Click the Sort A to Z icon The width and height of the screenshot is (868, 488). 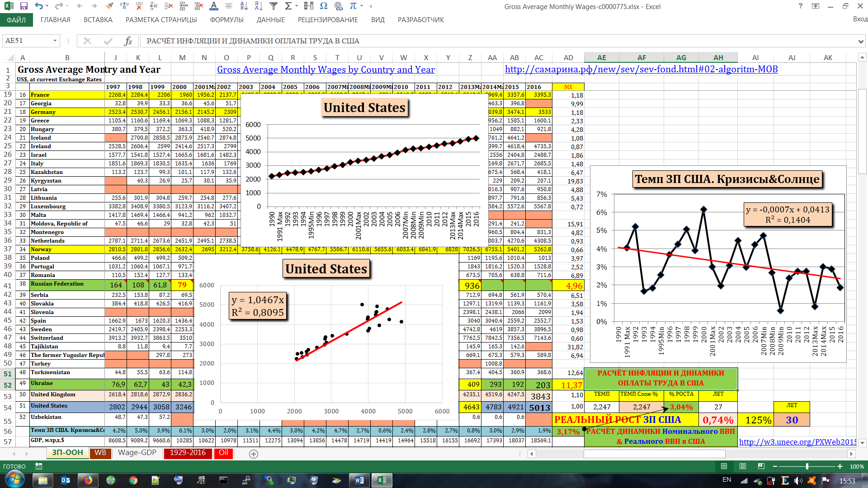point(244,6)
